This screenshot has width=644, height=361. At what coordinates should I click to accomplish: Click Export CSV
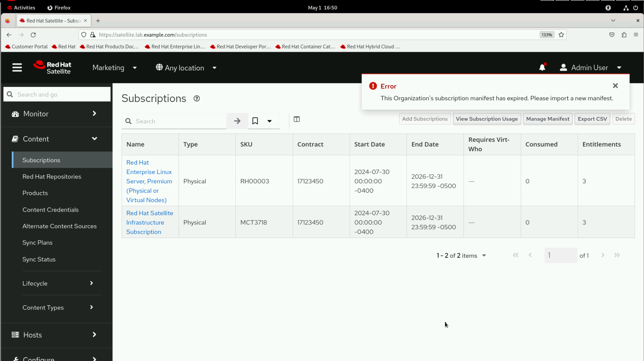tap(592, 119)
